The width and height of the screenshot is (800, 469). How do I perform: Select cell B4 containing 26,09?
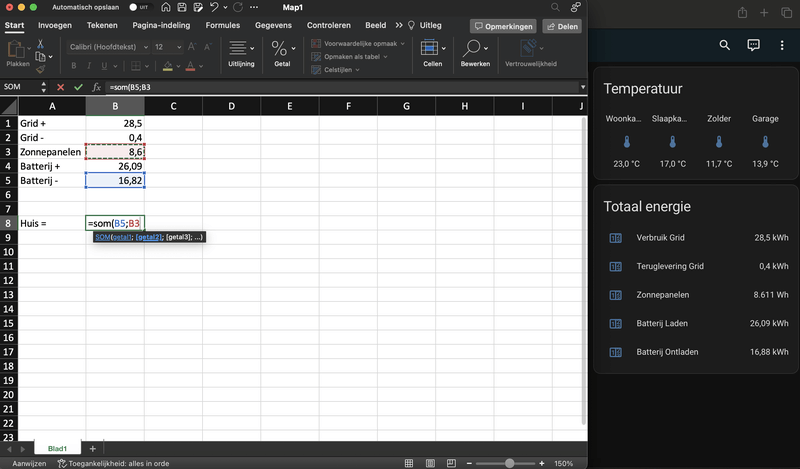[115, 166]
